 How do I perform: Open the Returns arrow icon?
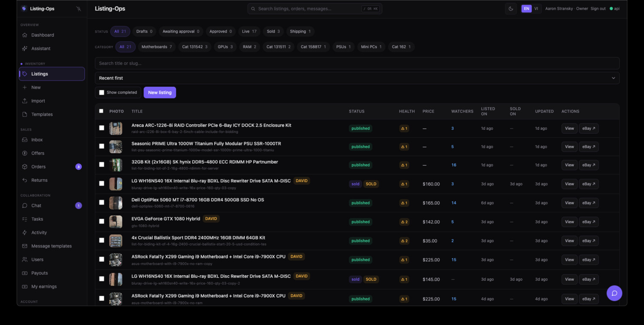pyautogui.click(x=25, y=180)
